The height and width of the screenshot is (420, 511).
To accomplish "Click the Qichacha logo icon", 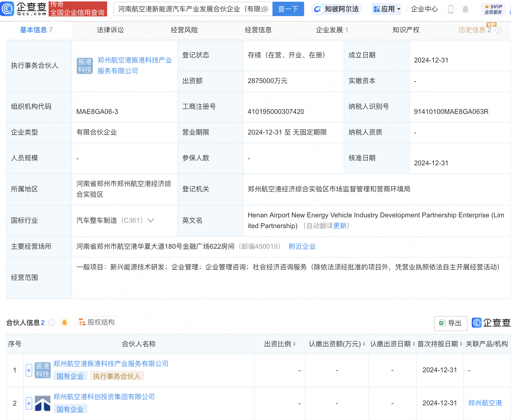I will click(7, 9).
